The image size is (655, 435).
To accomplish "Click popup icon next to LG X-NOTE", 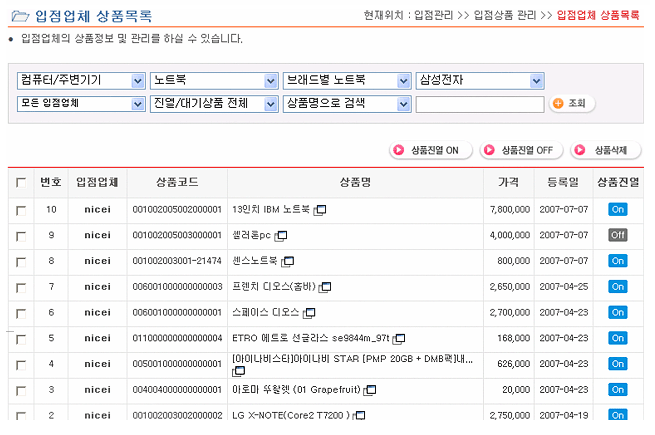I will pyautogui.click(x=358, y=415).
